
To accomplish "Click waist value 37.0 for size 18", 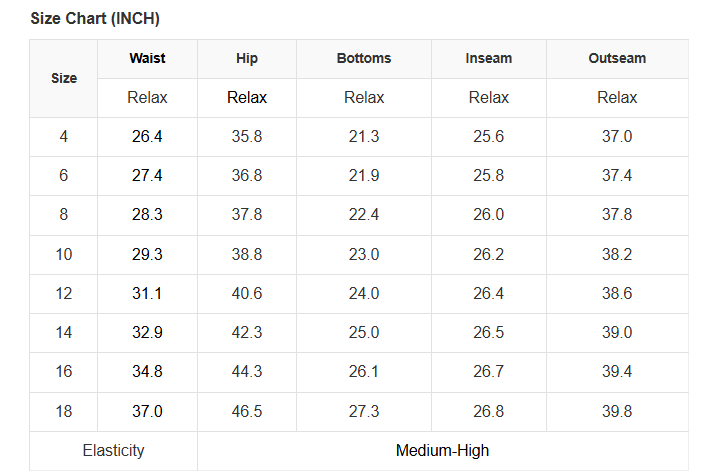I will [147, 411].
